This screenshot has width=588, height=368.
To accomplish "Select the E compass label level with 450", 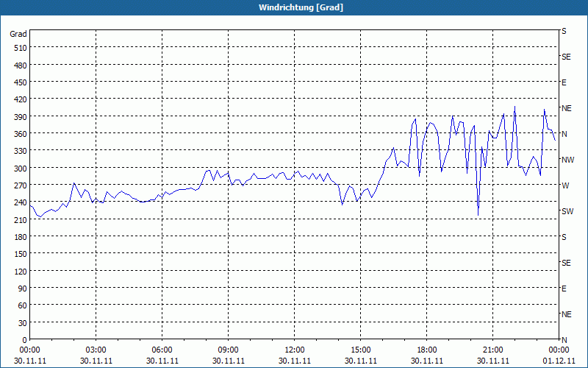I will click(564, 82).
